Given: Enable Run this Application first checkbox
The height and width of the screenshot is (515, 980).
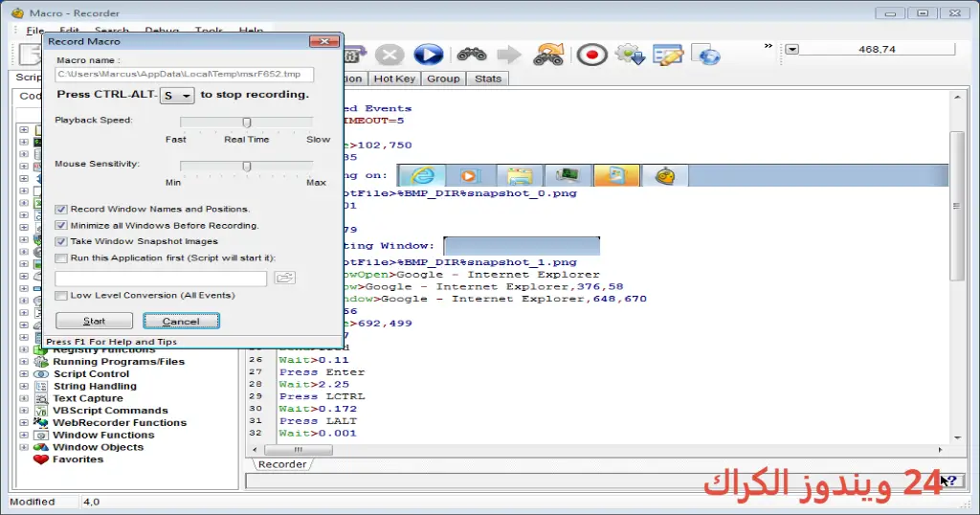Looking at the screenshot, I should [60, 258].
